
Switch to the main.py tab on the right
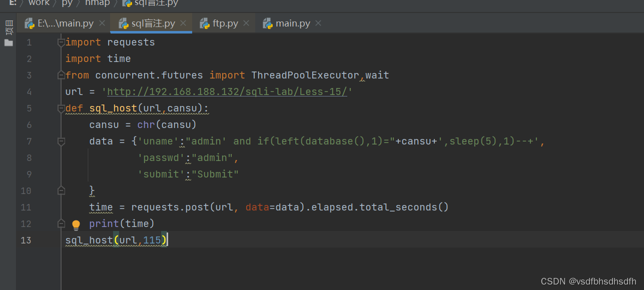click(292, 23)
